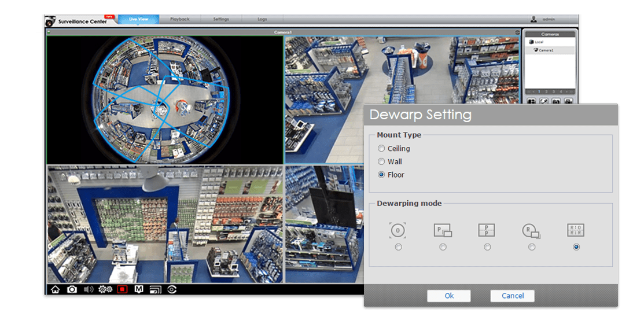Open the double-gear settings icon

(105, 289)
